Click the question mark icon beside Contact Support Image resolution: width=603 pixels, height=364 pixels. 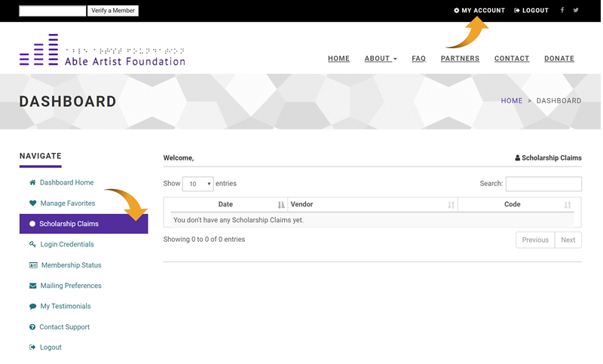click(32, 327)
